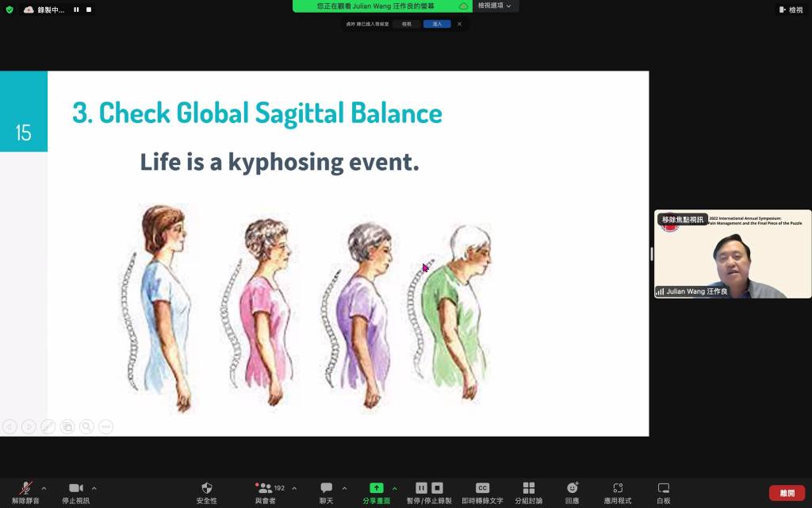Click the blue Admit button in waiting-room notification
The height and width of the screenshot is (508, 812).
[x=436, y=24]
